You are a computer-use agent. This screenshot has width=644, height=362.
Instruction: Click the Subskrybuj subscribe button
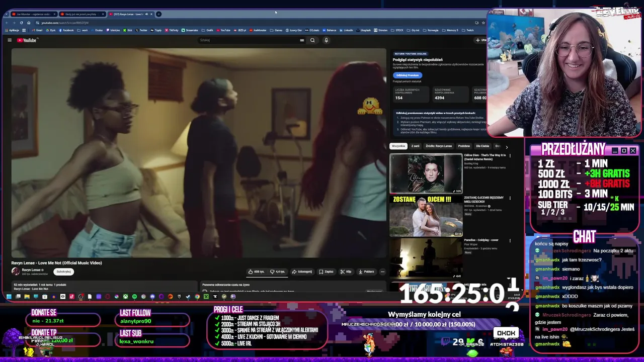63,271
